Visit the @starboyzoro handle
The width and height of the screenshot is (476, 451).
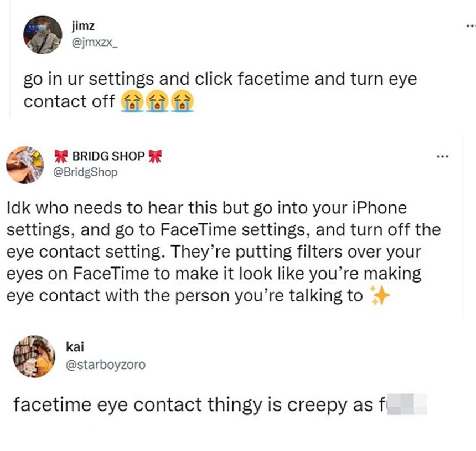106,365
